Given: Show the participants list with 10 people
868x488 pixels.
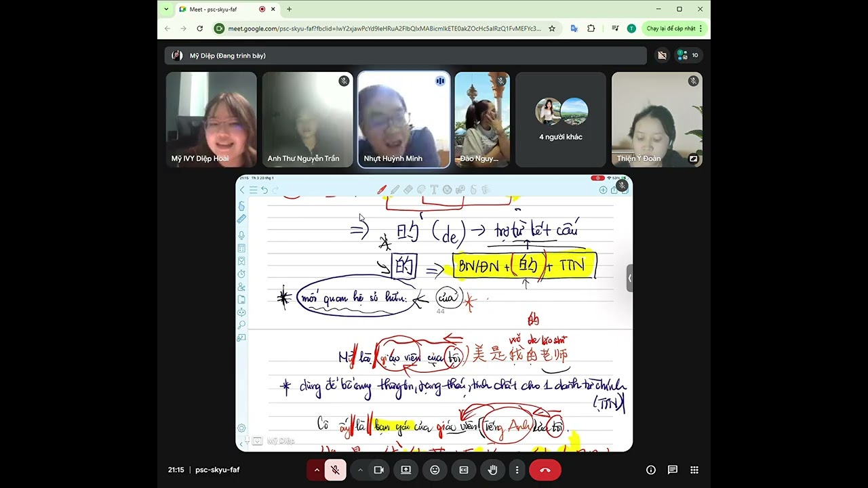Looking at the screenshot, I should click(x=688, y=56).
